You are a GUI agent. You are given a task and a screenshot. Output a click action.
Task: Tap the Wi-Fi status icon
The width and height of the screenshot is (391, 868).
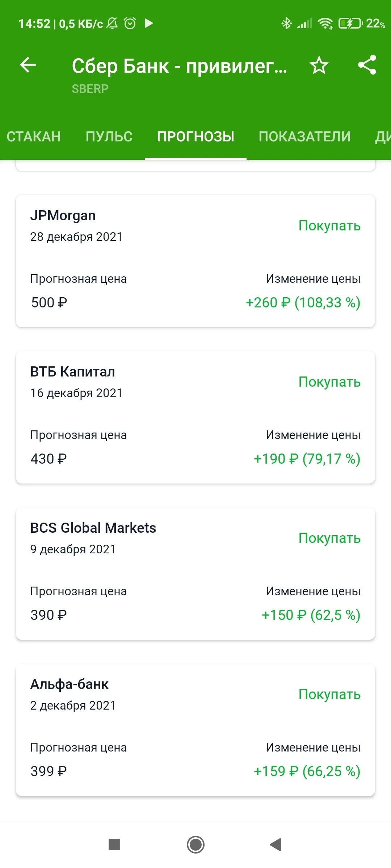click(325, 24)
